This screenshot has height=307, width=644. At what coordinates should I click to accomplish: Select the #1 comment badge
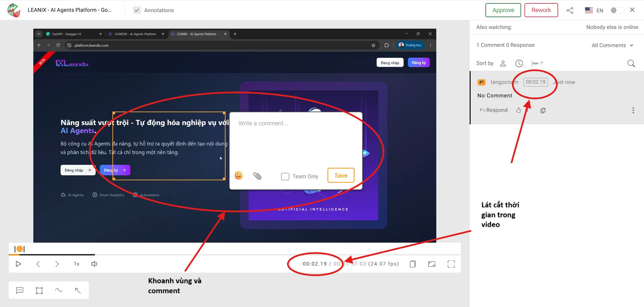[481, 82]
